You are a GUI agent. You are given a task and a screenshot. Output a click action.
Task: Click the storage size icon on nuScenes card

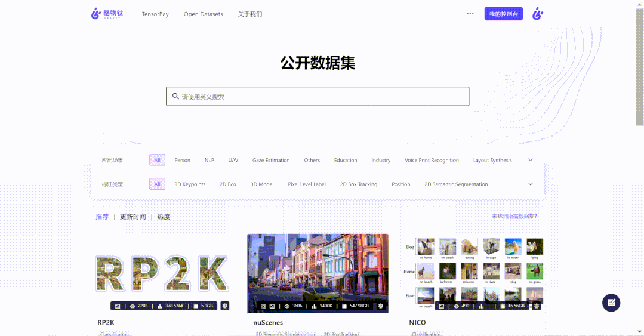(x=344, y=306)
